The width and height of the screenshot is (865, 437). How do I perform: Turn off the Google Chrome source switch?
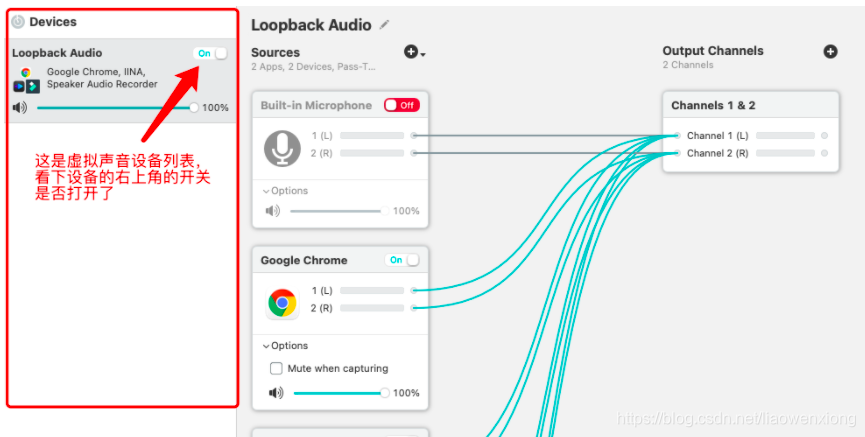point(402,260)
